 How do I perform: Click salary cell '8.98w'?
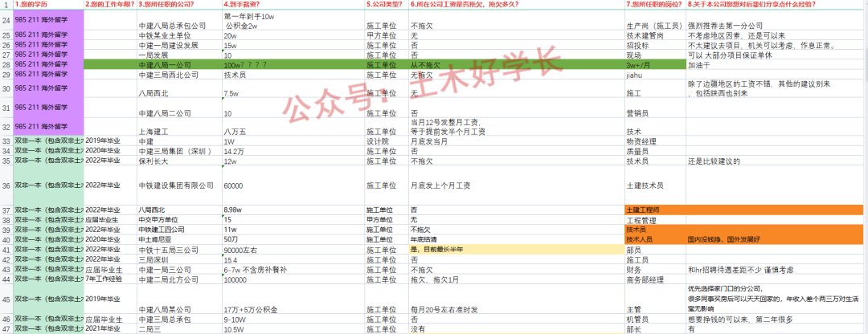click(x=293, y=210)
